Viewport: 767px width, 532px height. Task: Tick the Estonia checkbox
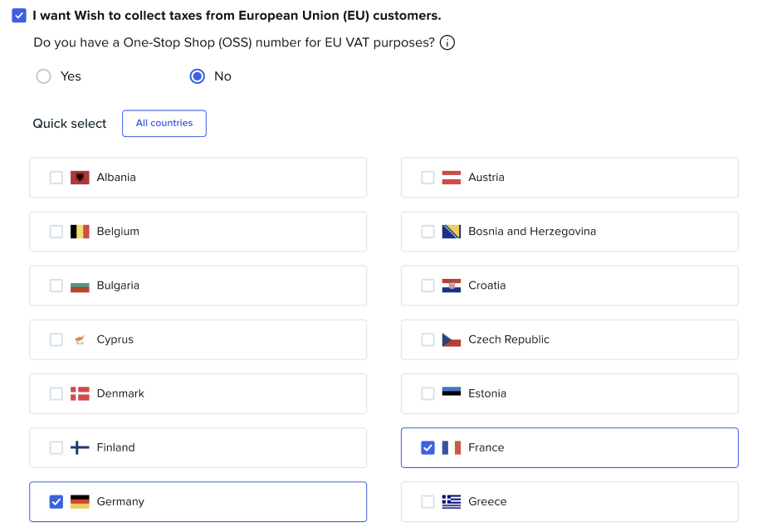point(427,393)
